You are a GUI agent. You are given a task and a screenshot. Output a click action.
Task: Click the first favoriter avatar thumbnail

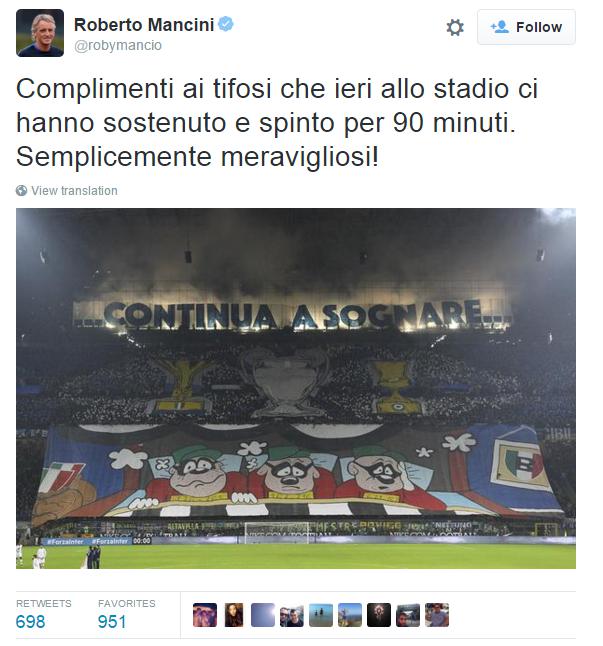205,615
